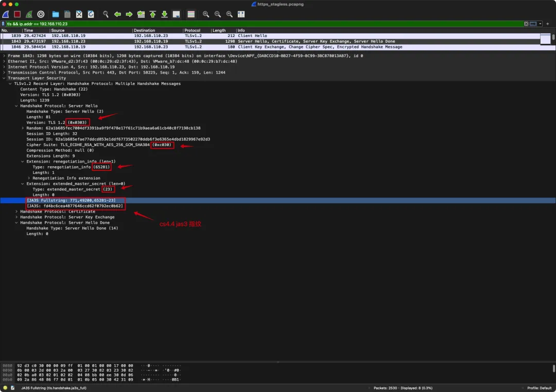Select Compression Method: null line
Screen dimensions: 556x392
point(277,151)
